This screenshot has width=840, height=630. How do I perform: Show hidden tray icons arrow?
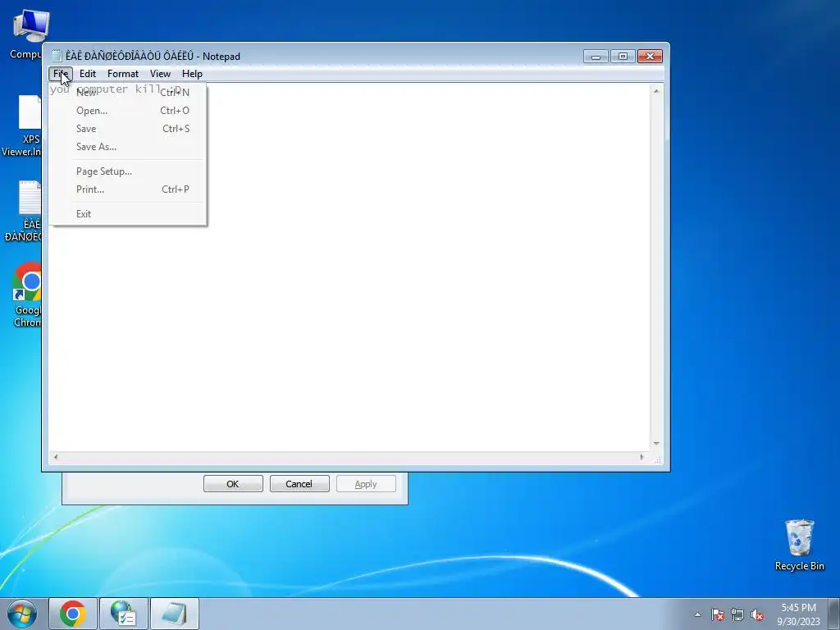tap(697, 614)
